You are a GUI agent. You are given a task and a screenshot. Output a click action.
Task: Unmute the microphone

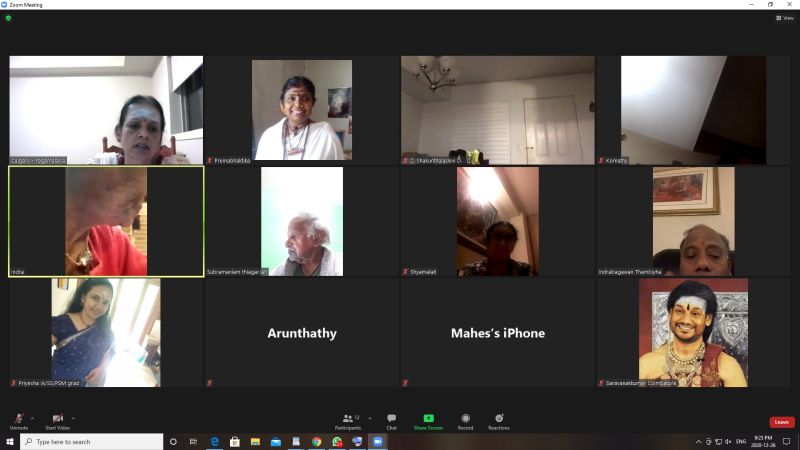[18, 419]
